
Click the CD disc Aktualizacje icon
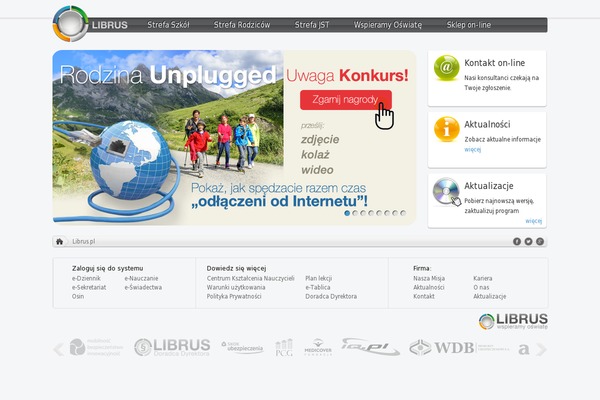point(447,191)
